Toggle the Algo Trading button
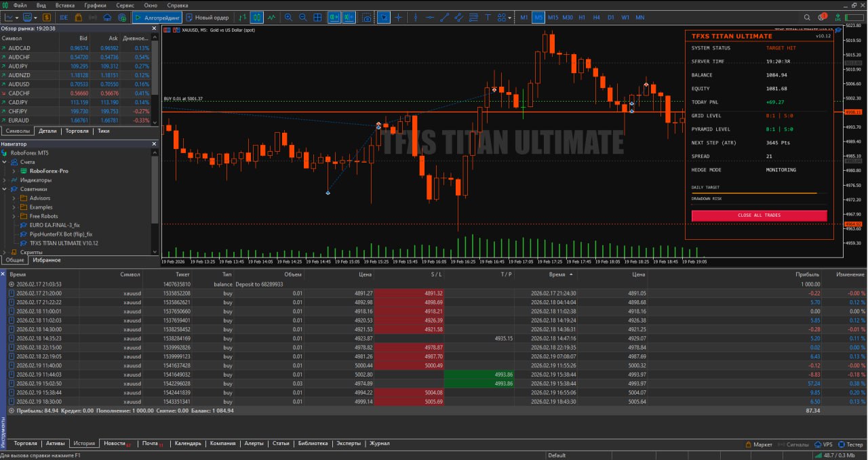 [157, 18]
